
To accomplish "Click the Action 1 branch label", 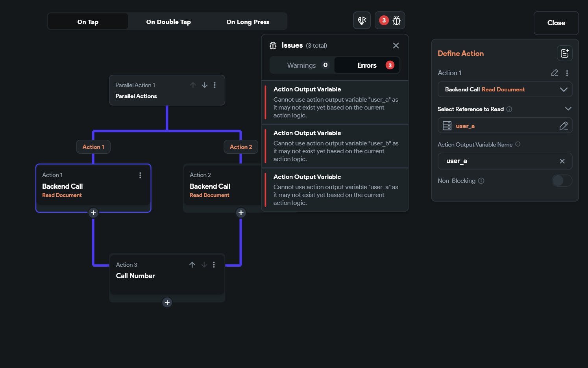I will point(93,147).
